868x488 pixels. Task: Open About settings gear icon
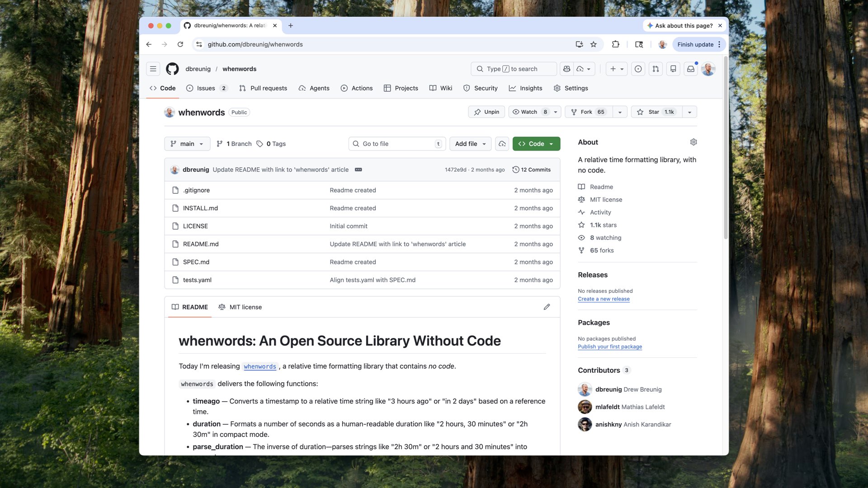tap(693, 142)
